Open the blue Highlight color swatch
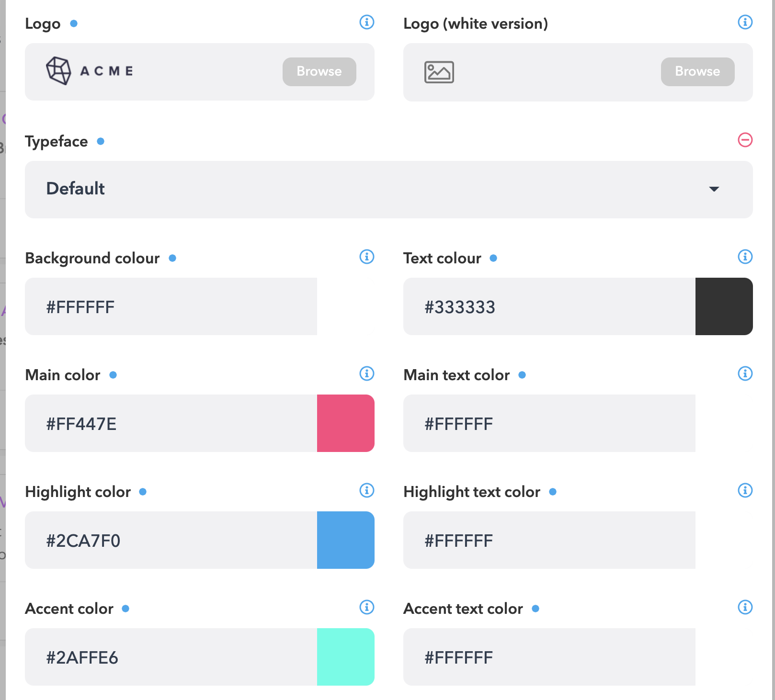The height and width of the screenshot is (700, 775). click(346, 540)
